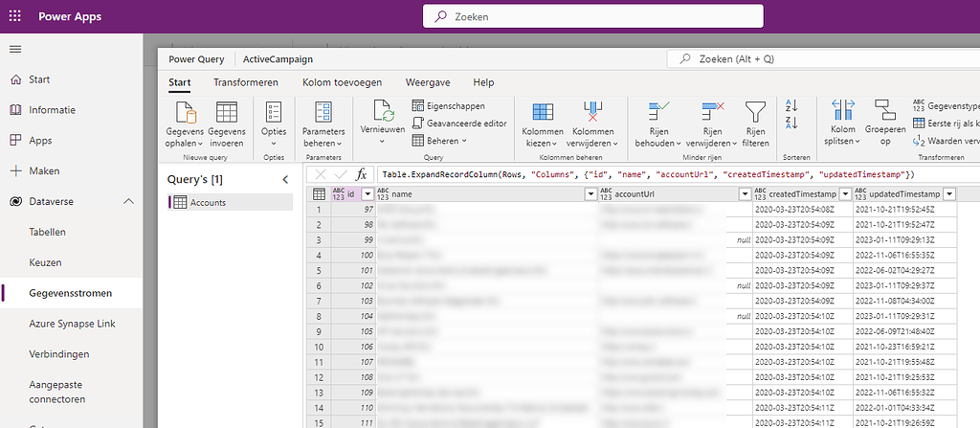This screenshot has width=980, height=428.
Task: Click the Kolom splitsen icon
Action: click(843, 110)
